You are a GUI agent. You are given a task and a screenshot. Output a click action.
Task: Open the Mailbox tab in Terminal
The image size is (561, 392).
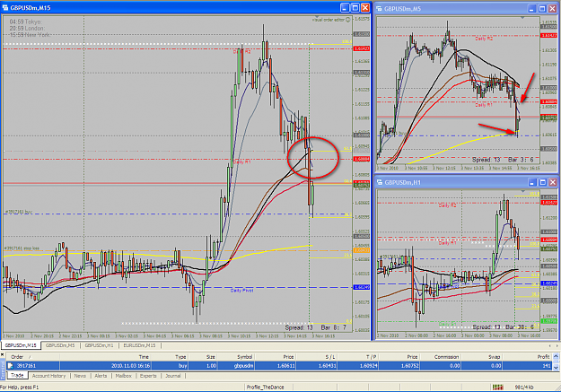(x=124, y=376)
